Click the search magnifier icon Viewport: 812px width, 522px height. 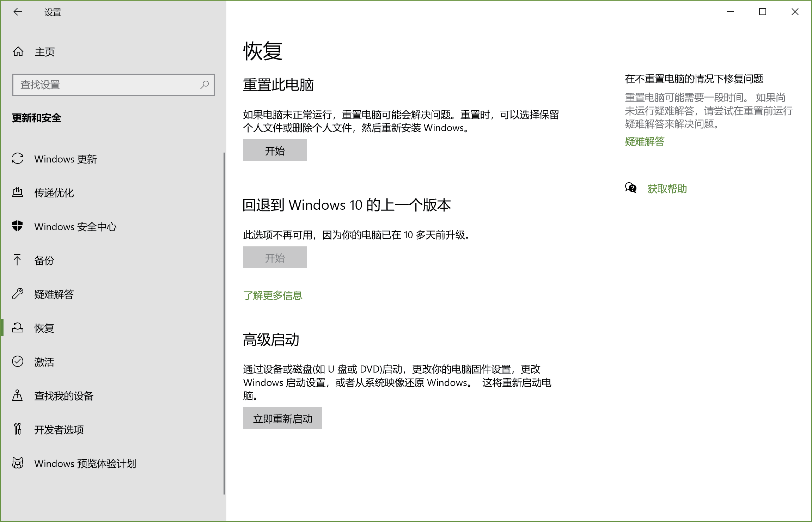pyautogui.click(x=204, y=85)
